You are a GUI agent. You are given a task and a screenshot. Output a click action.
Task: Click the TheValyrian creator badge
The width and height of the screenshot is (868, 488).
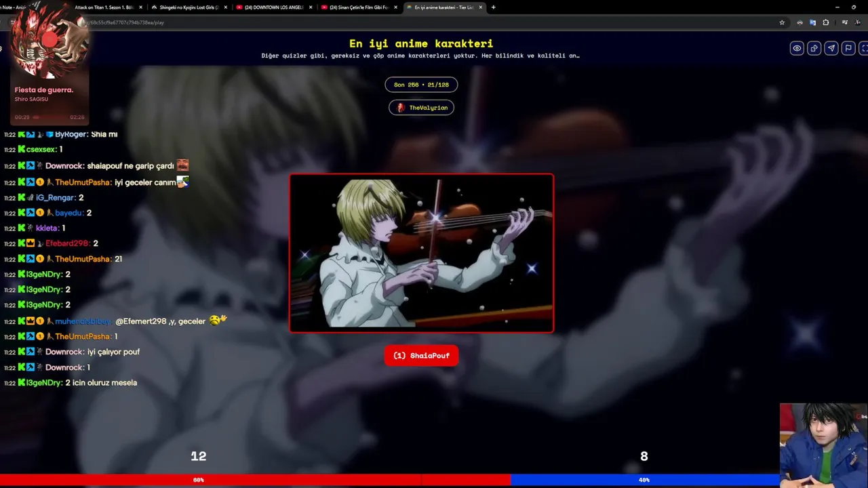[421, 108]
